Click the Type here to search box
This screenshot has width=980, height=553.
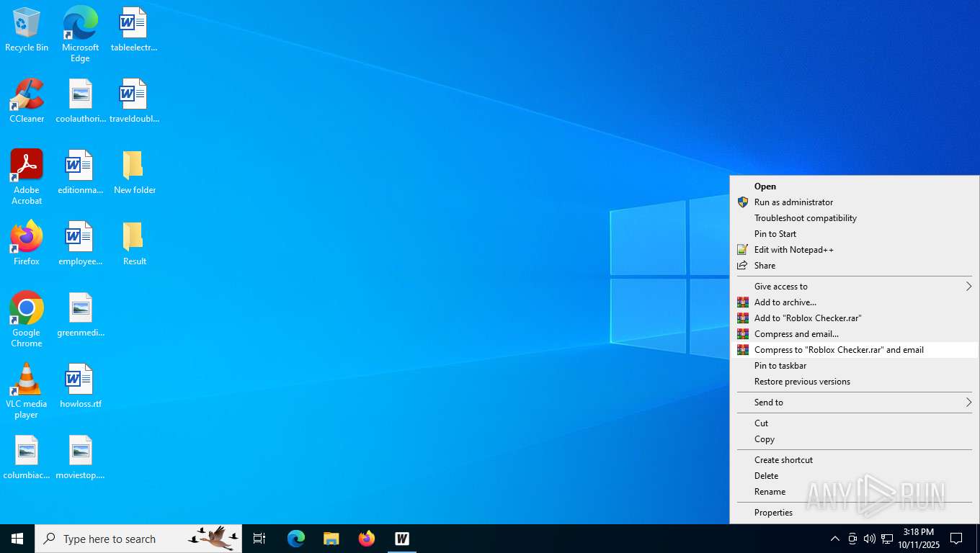pos(138,539)
